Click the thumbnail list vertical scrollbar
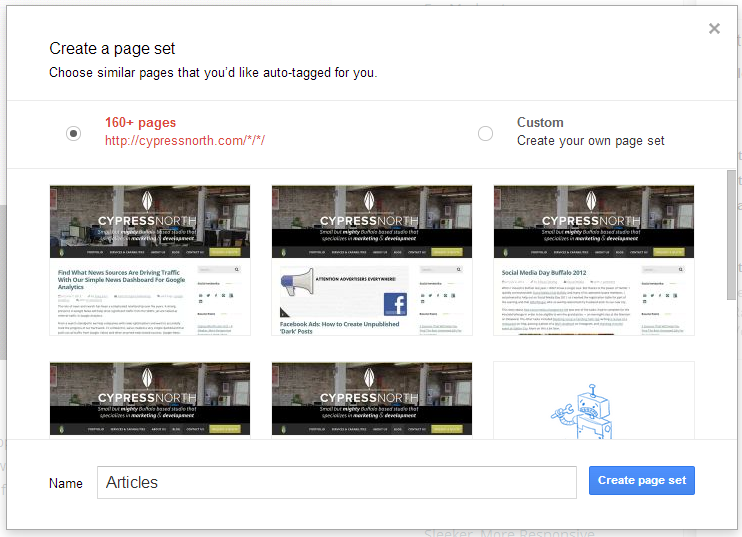The image size is (742, 537). tap(732, 235)
